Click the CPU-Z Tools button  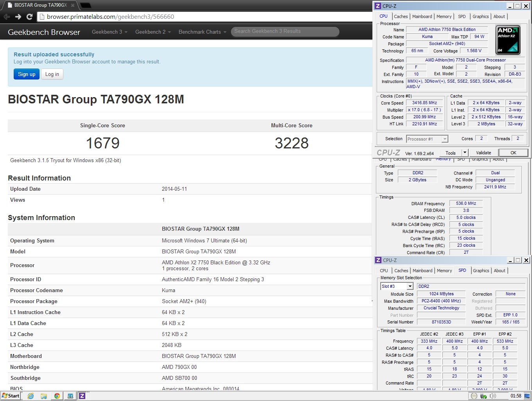click(451, 153)
